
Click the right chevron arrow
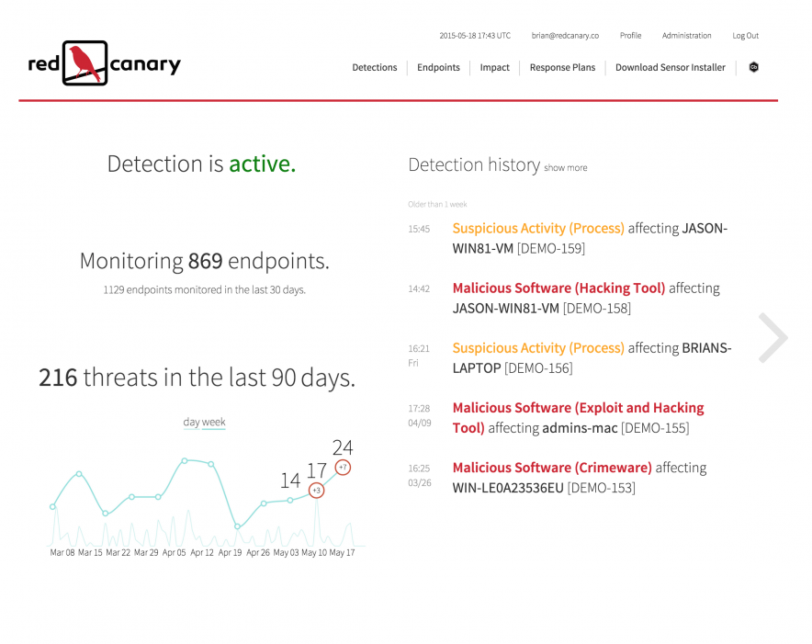772,338
